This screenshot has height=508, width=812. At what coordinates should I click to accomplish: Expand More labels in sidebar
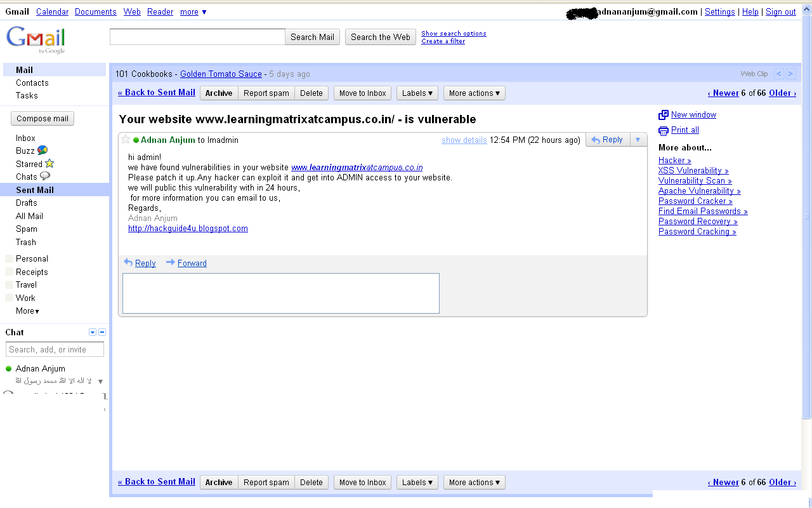pos(27,311)
